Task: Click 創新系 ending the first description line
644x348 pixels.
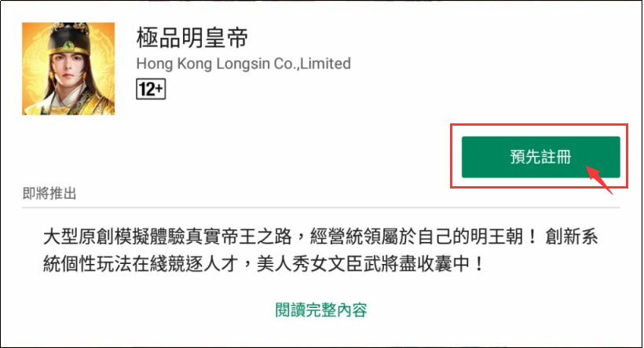Action: tap(571, 237)
